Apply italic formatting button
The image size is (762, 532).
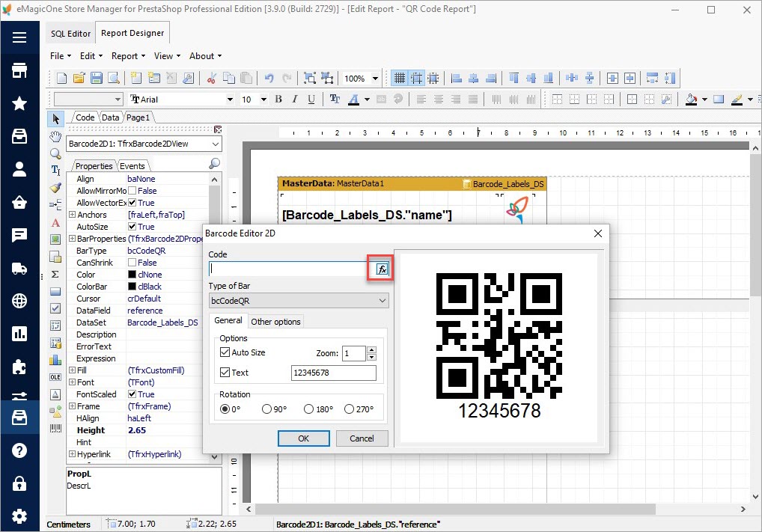pos(294,99)
